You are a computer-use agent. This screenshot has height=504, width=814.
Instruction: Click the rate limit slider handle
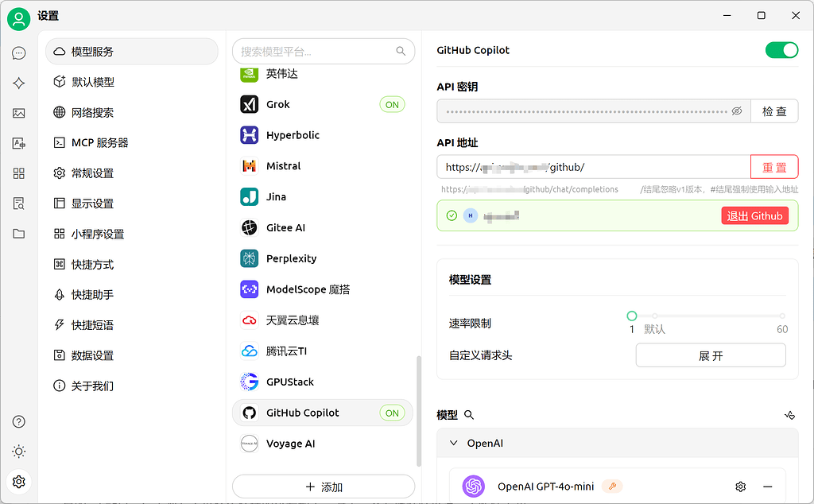click(x=632, y=316)
